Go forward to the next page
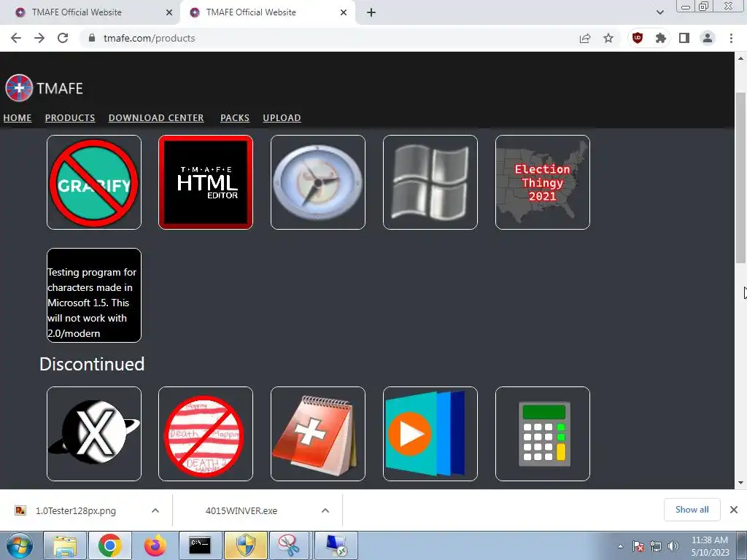 coord(39,38)
